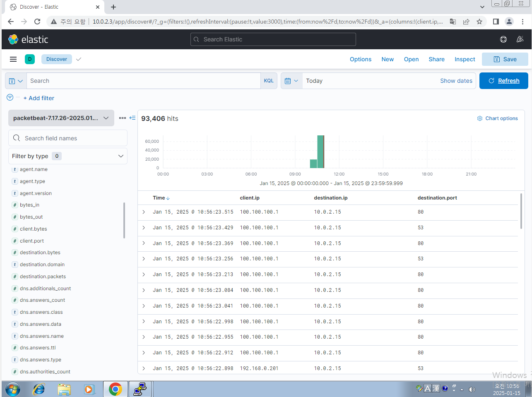This screenshot has width=532, height=397.
Task: Click the field list scrollbar
Action: 124,220
